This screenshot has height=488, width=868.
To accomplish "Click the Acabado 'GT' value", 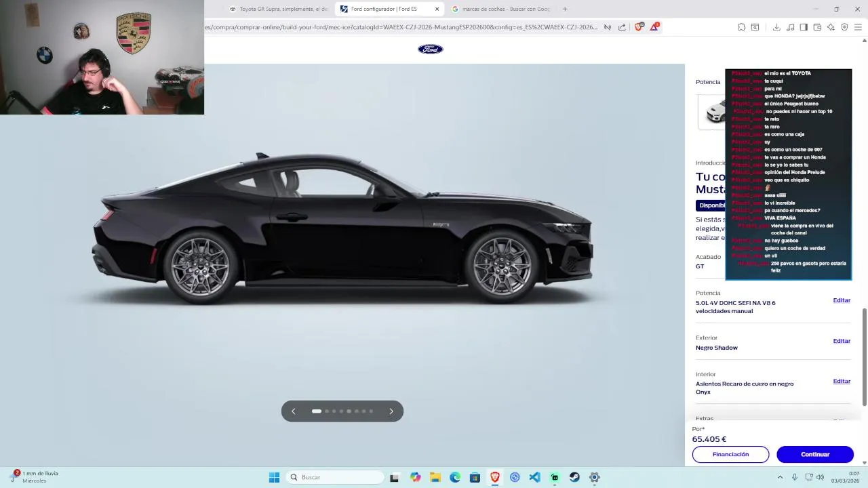I will 700,266.
